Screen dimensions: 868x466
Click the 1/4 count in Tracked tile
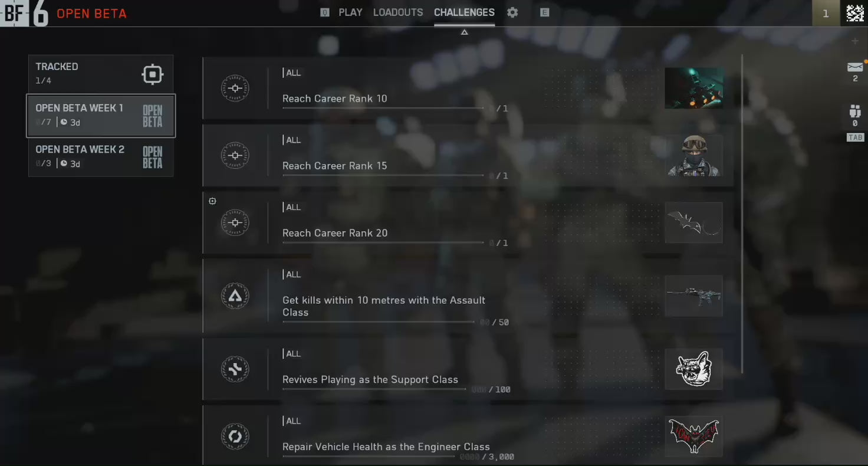click(x=44, y=81)
